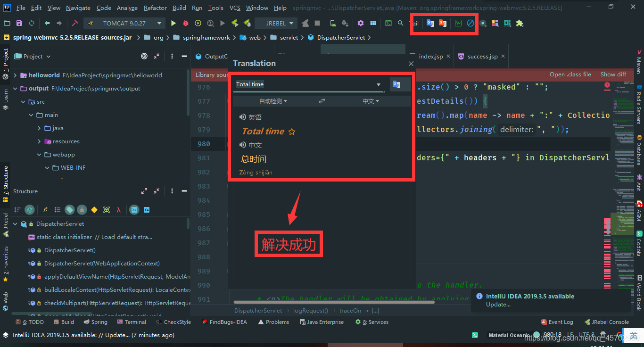Play English pronunciation speaker icon
This screenshot has width=644, height=347.
tap(242, 117)
